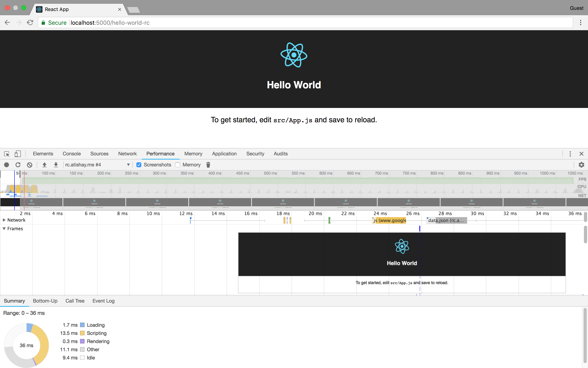Click the "11.1 ms" Other value
588x368 pixels.
coord(69,350)
